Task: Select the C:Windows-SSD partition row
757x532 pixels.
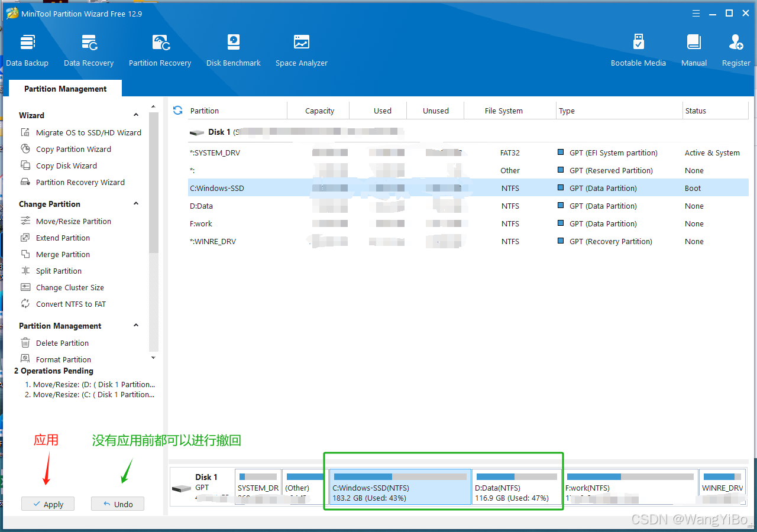Action: coord(468,188)
